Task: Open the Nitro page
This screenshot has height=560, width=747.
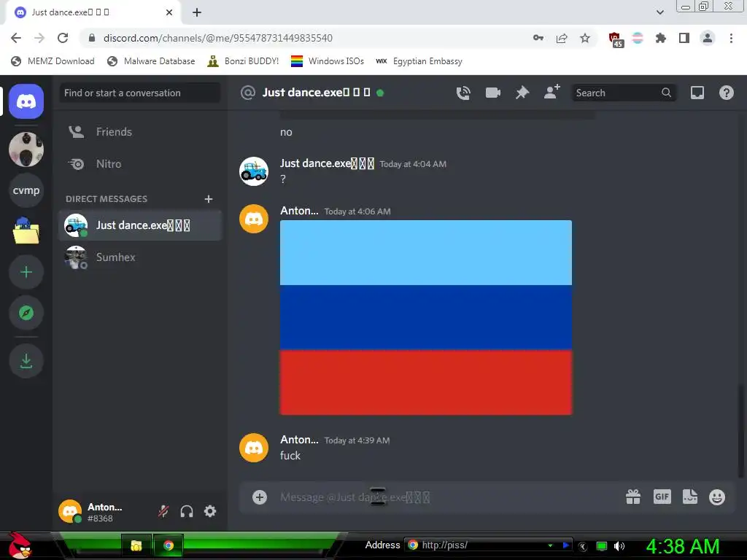Action: tap(140, 164)
